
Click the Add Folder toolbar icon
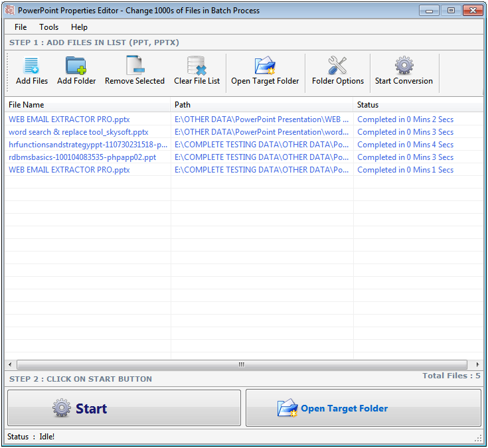(76, 66)
